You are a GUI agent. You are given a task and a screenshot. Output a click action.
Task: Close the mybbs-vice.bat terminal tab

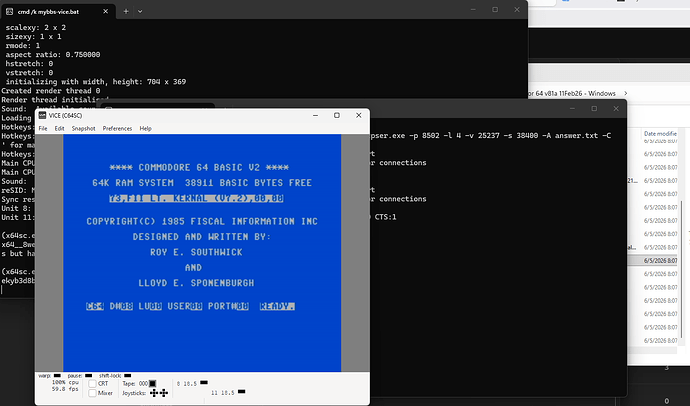(106, 11)
